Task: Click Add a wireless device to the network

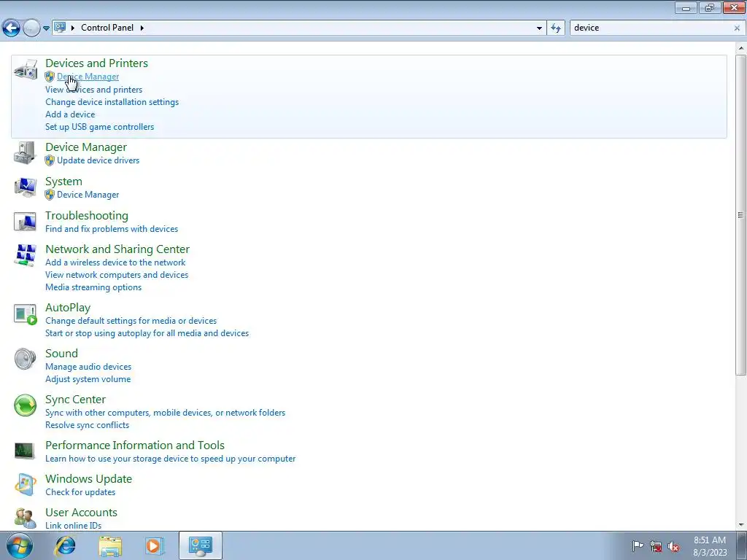Action: [x=115, y=262]
